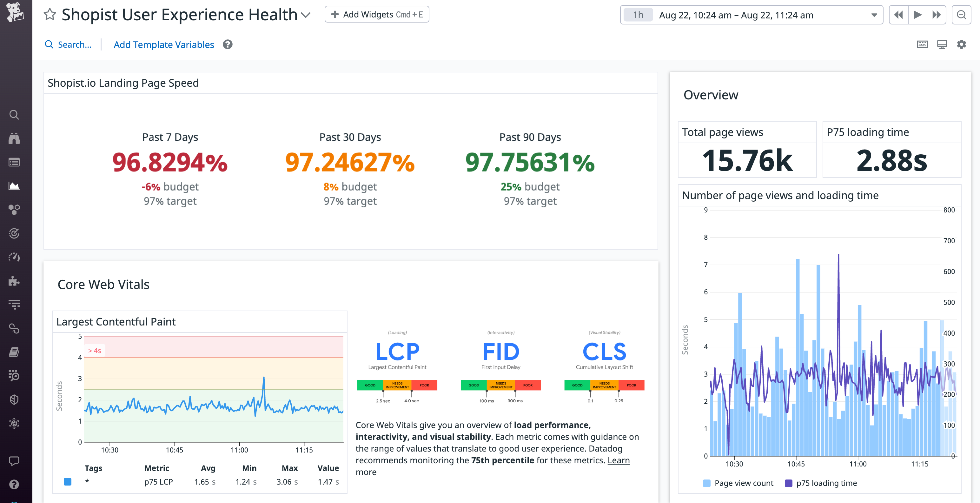980x503 pixels.
Task: Open the dashboard title dropdown
Action: tap(305, 16)
